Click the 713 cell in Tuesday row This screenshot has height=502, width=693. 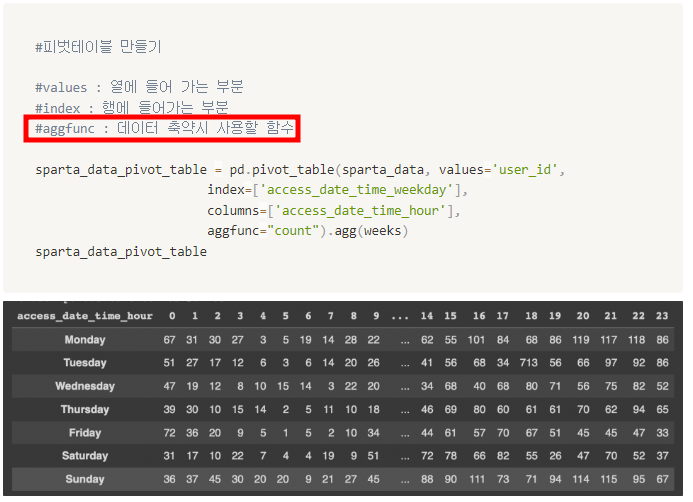pos(529,363)
